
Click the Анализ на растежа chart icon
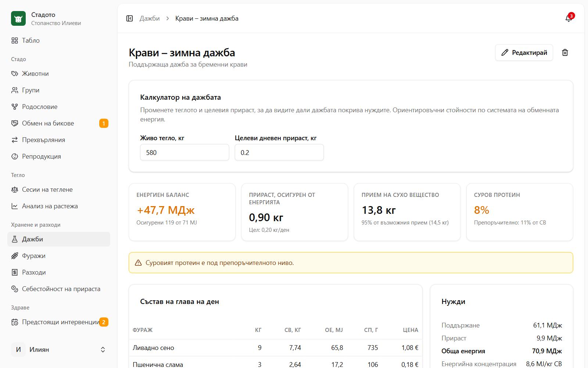tap(15, 206)
